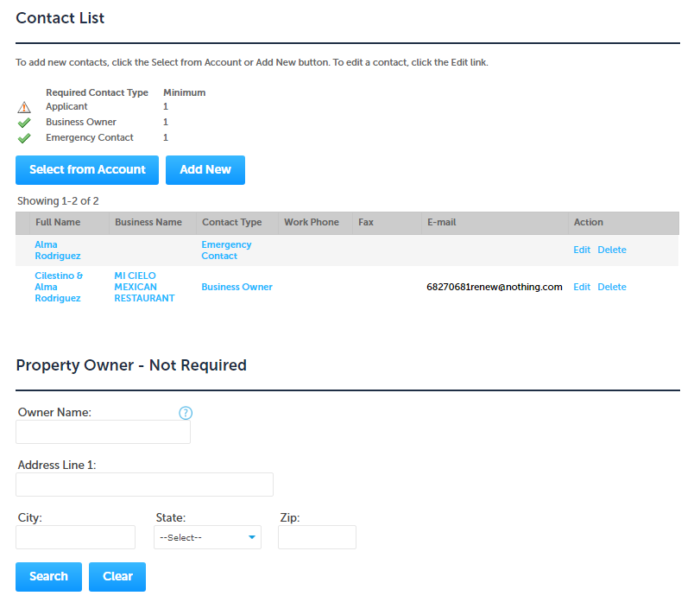Select the City input field
700x602 pixels.
76,537
